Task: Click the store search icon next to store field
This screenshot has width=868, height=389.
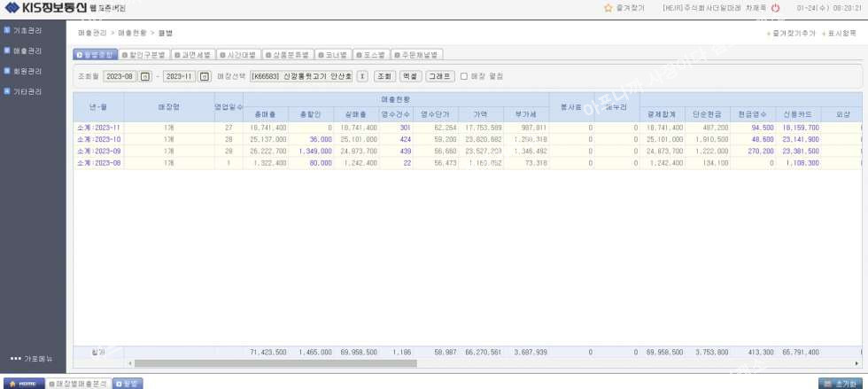Action: [361, 76]
